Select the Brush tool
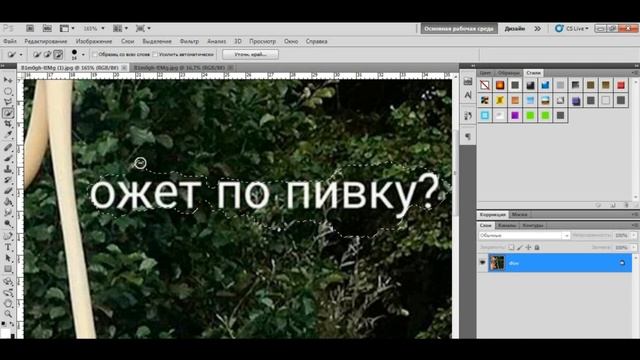Screen dimensions: 640x360 tap(8, 158)
